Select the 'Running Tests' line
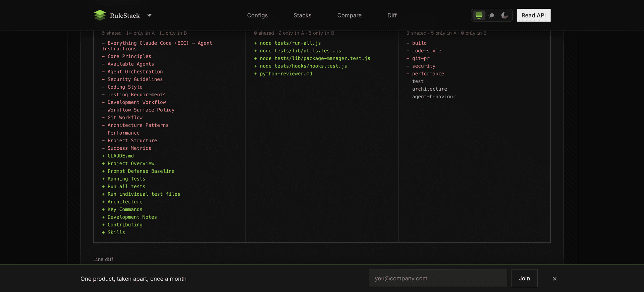The image size is (644, 292). tap(123, 179)
